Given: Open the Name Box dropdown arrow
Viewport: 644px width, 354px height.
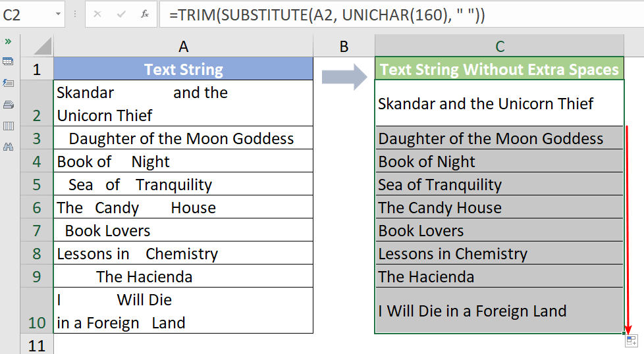Looking at the screenshot, I should point(59,14).
